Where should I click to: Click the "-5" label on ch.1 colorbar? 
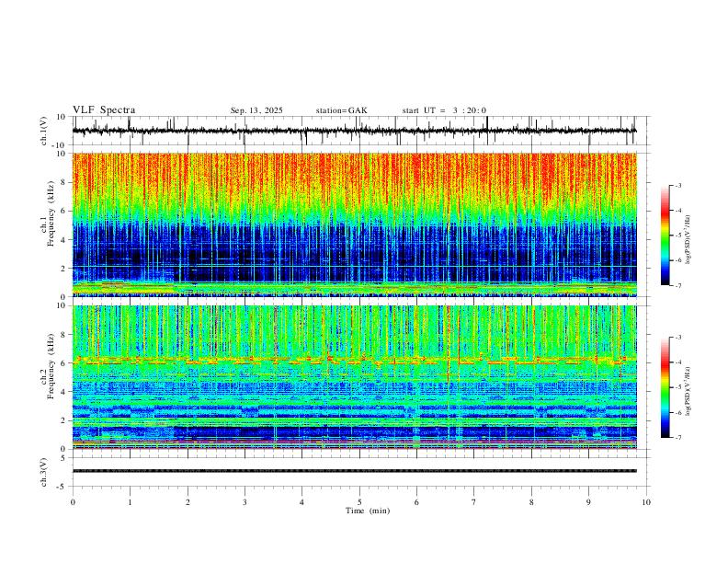(678, 236)
